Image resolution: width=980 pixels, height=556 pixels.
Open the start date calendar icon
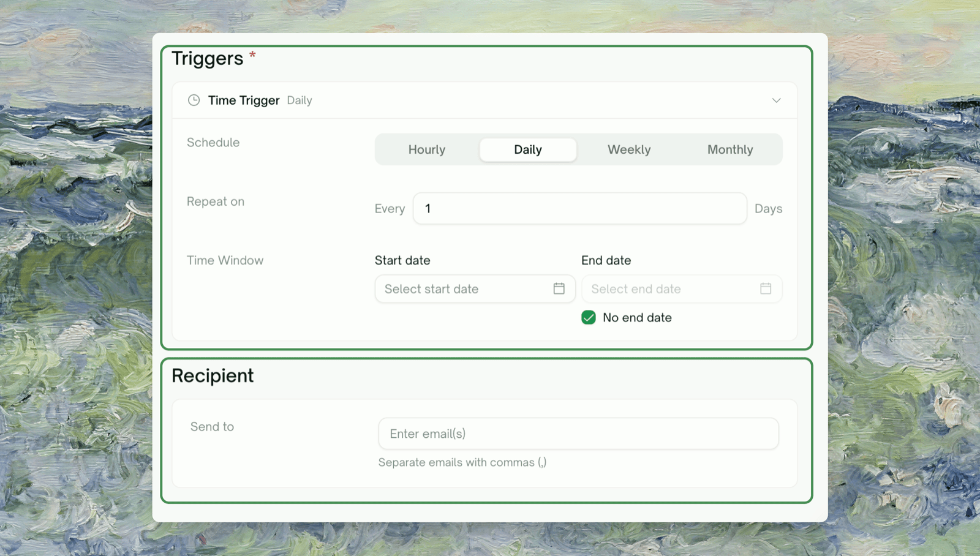tap(559, 288)
